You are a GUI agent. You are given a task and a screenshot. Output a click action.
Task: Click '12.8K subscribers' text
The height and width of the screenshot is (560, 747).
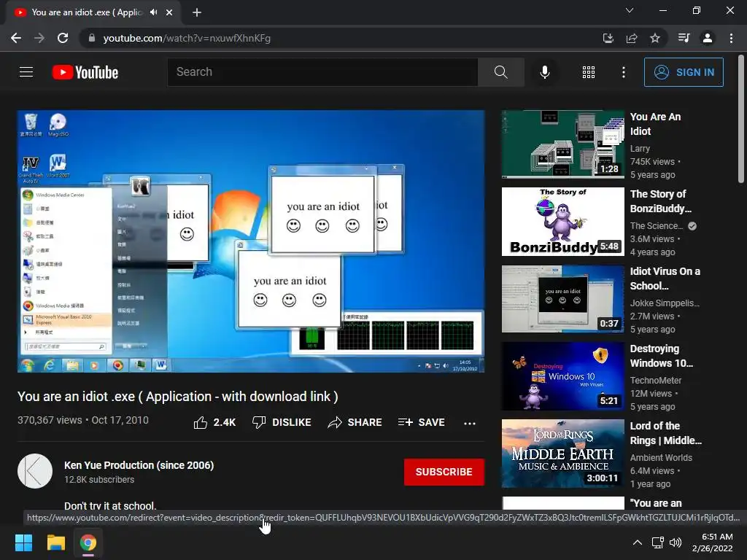pos(99,480)
